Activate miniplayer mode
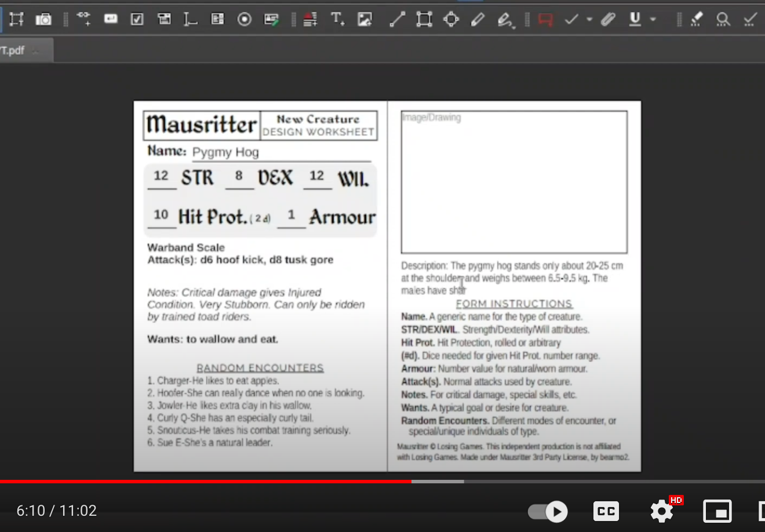The image size is (765, 532). click(x=717, y=511)
